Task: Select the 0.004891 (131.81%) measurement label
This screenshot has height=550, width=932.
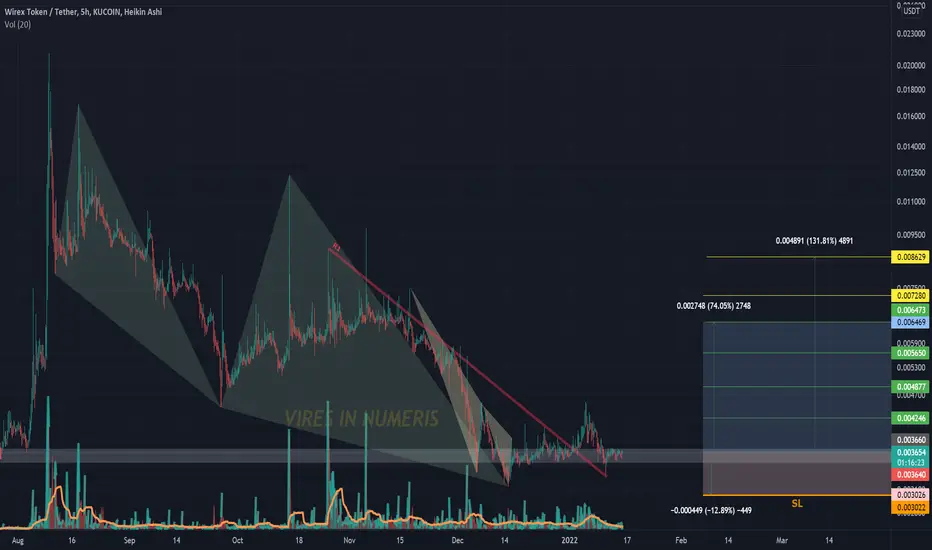Action: click(x=814, y=241)
